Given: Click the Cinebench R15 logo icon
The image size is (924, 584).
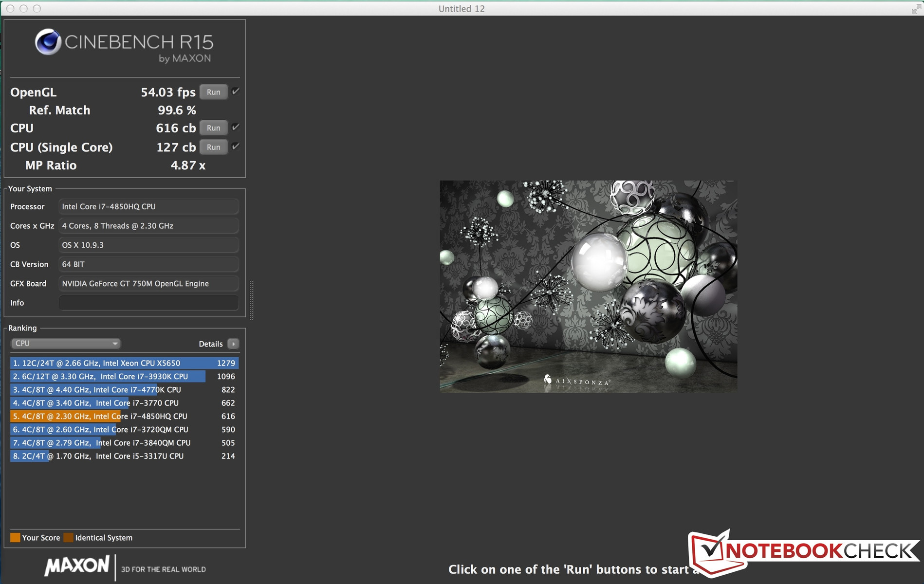Looking at the screenshot, I should tap(48, 42).
